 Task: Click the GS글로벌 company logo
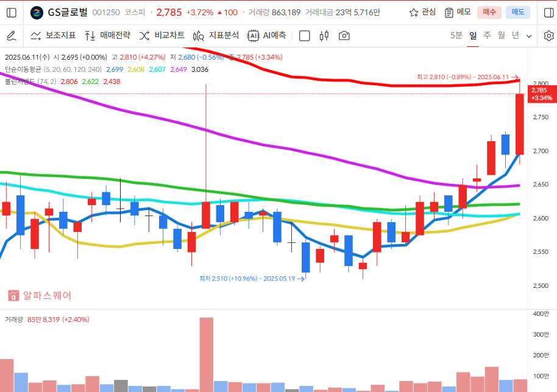37,13
